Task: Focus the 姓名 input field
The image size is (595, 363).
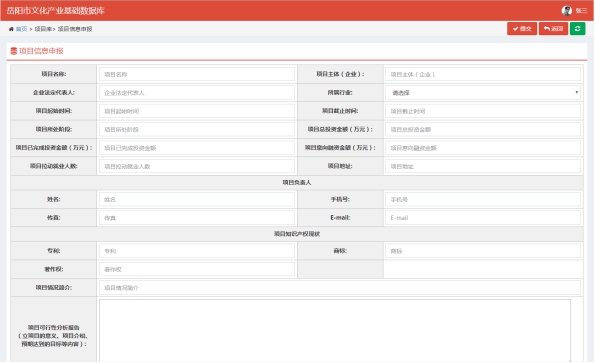Action: (197, 200)
